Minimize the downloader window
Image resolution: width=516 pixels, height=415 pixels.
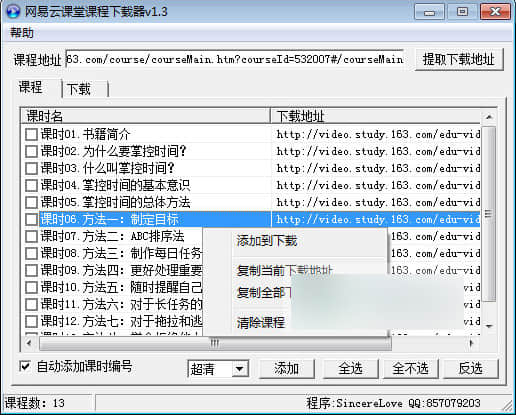tap(429, 12)
